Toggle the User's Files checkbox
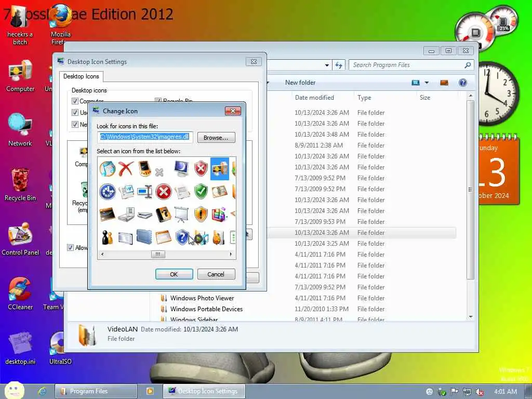The image size is (532, 399). [x=75, y=112]
